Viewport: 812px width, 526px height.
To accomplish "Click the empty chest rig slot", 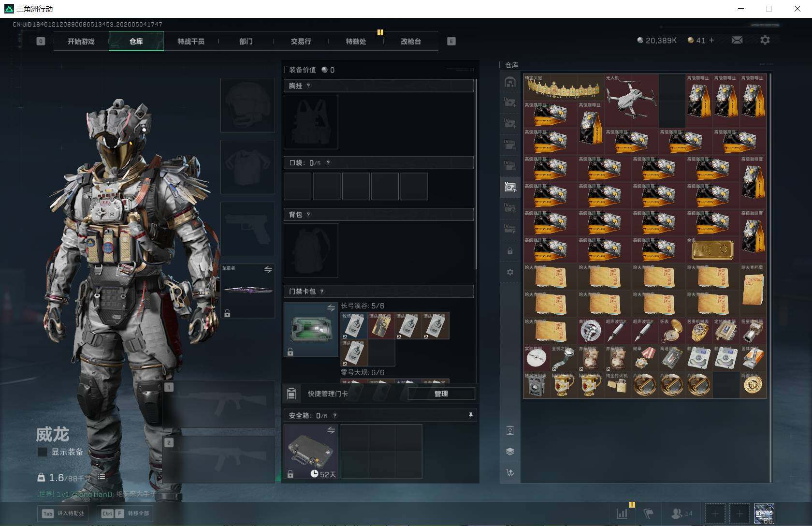I will (311, 122).
